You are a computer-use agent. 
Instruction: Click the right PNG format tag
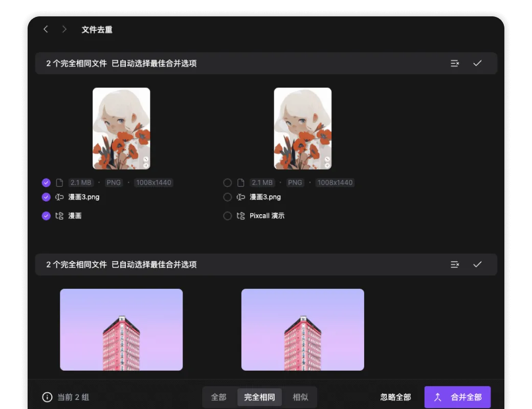click(295, 183)
